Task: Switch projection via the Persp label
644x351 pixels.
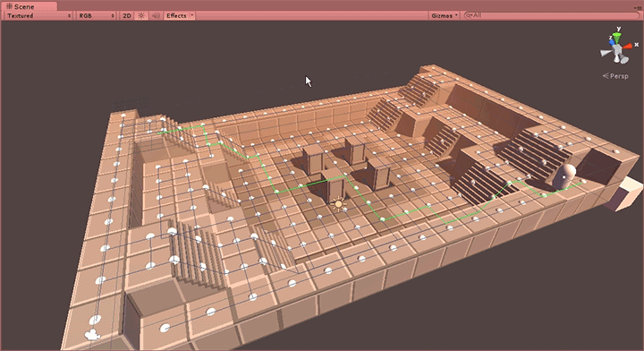Action: pos(615,76)
